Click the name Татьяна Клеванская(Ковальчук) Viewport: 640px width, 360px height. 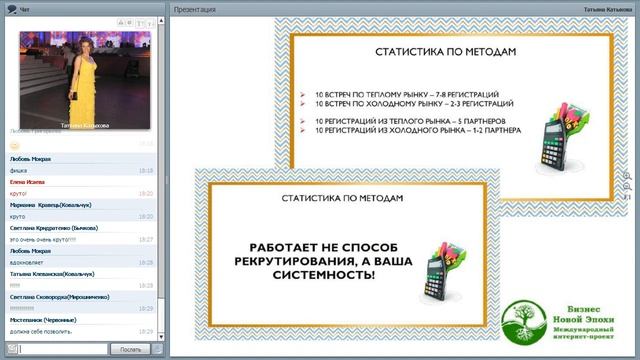(52, 274)
